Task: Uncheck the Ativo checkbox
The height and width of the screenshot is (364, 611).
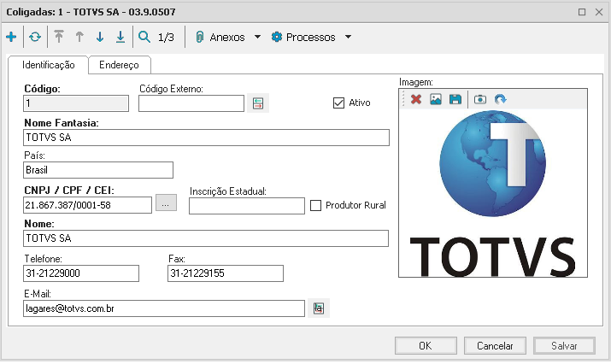Action: tap(338, 103)
